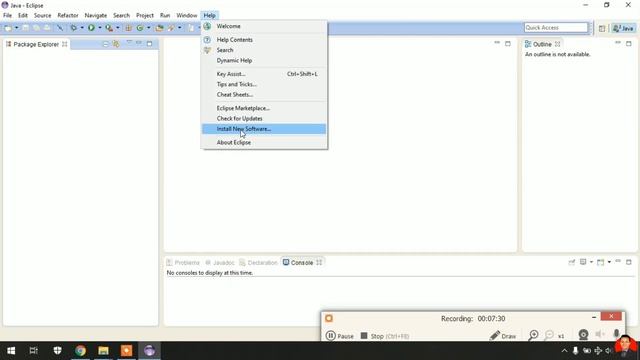This screenshot has width=640, height=360.
Task: Click the New file toolbar icon
Action: coord(8,28)
